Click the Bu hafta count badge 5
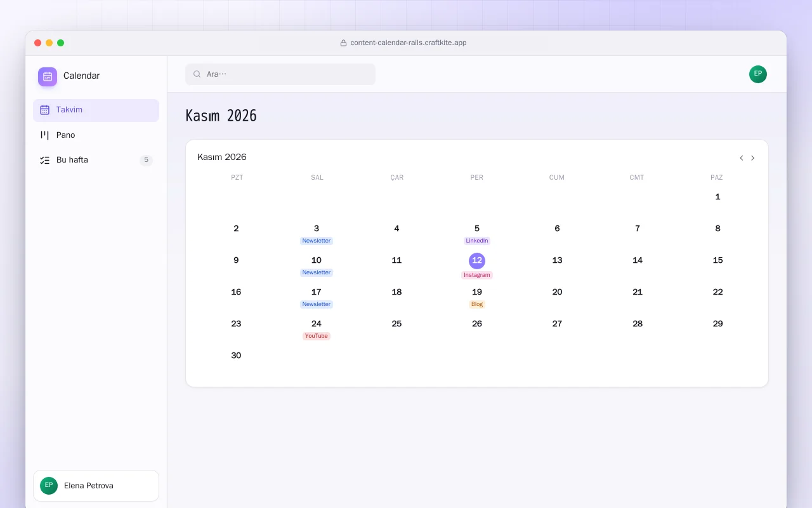Image resolution: width=812 pixels, height=508 pixels. pos(146,160)
